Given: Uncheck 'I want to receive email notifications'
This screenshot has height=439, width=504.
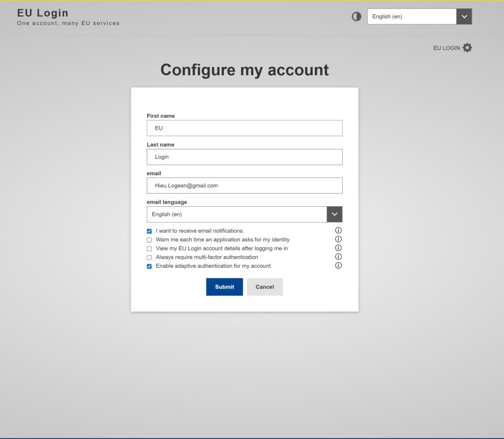Looking at the screenshot, I should pos(149,231).
